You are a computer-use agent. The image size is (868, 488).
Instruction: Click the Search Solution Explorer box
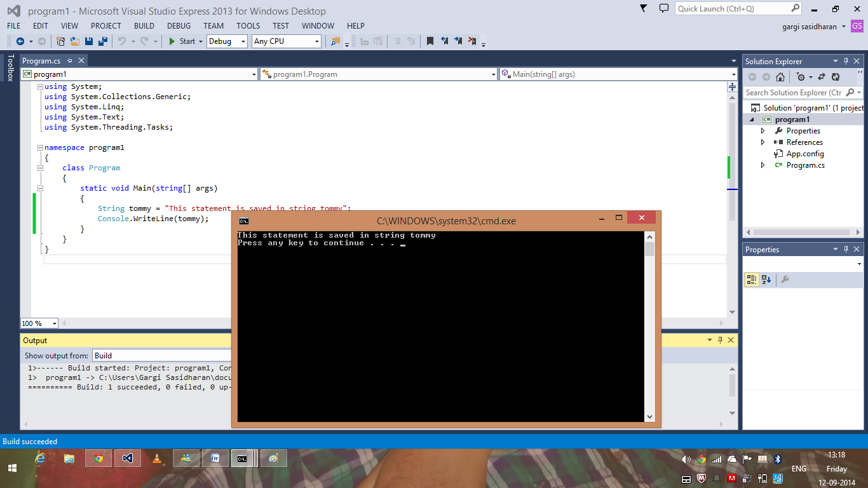point(794,92)
